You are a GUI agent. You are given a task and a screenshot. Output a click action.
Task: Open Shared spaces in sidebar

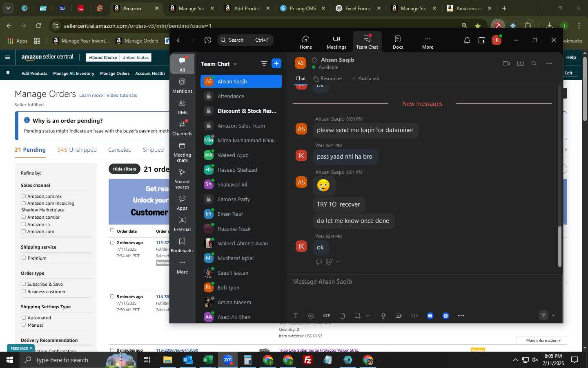182,179
